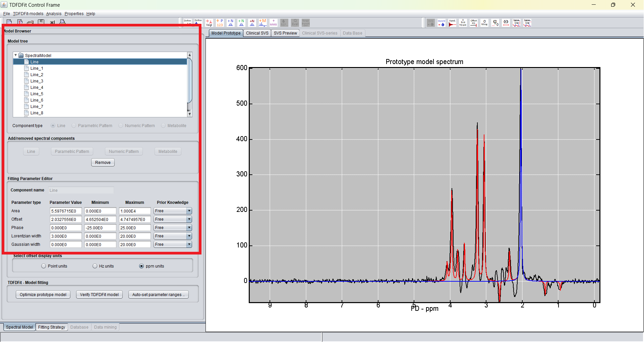Click the +MMB toolbar icon

point(274,22)
